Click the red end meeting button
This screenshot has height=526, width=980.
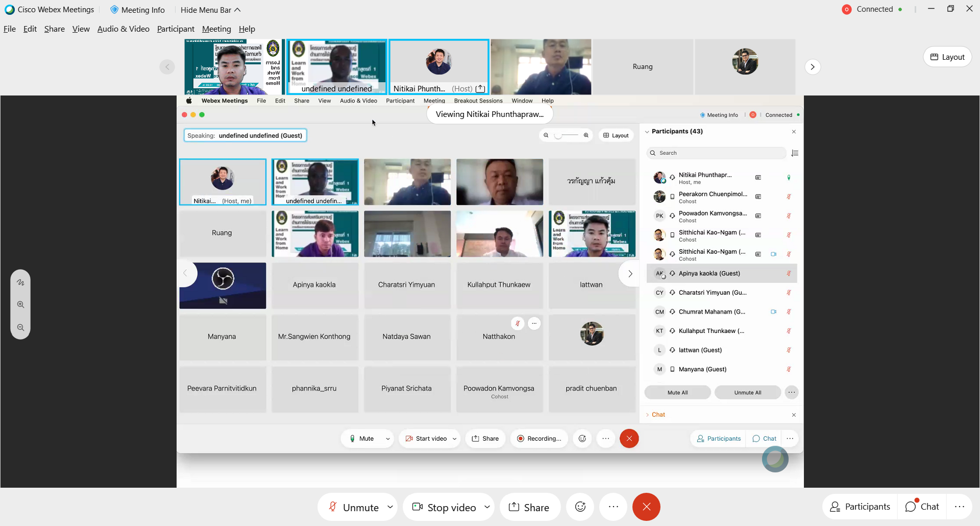click(646, 507)
